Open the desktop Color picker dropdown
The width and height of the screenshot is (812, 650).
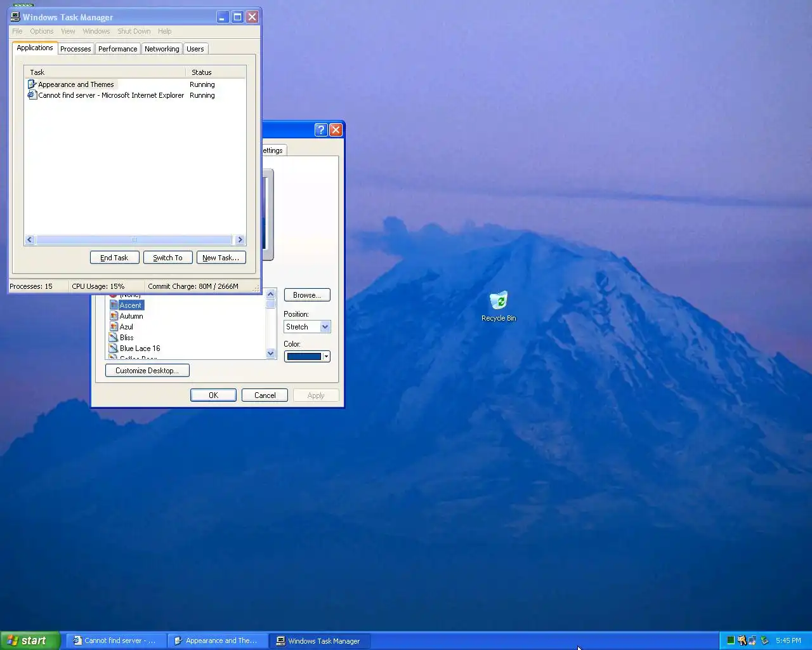[307, 356]
